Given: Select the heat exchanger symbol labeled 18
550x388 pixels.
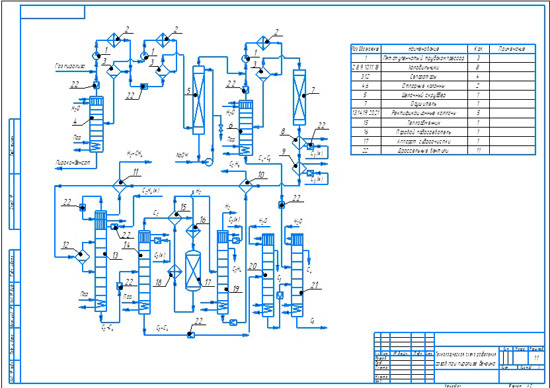Looking at the screenshot, I should coord(174,272).
